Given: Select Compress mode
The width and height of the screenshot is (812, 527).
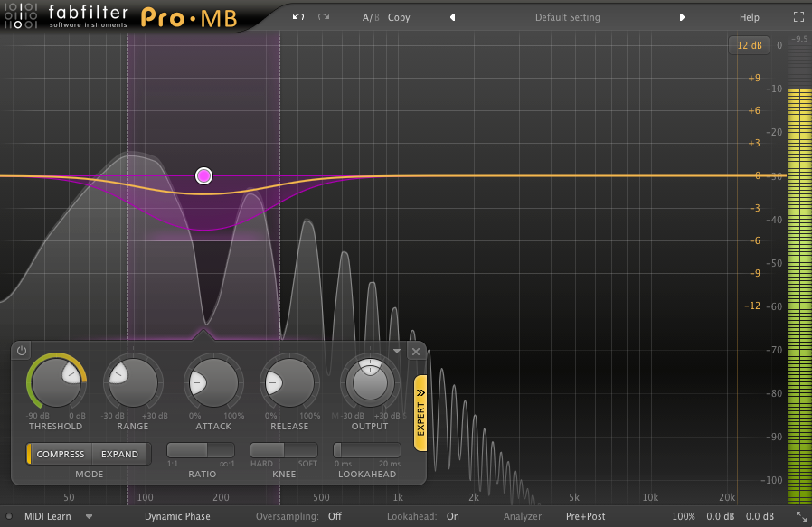Looking at the screenshot, I should (x=60, y=454).
